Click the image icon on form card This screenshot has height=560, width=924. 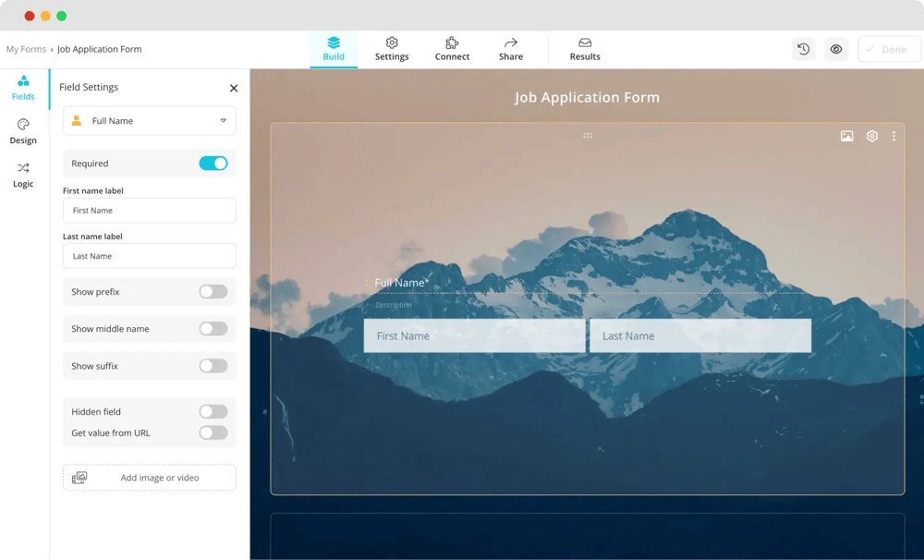(x=846, y=137)
